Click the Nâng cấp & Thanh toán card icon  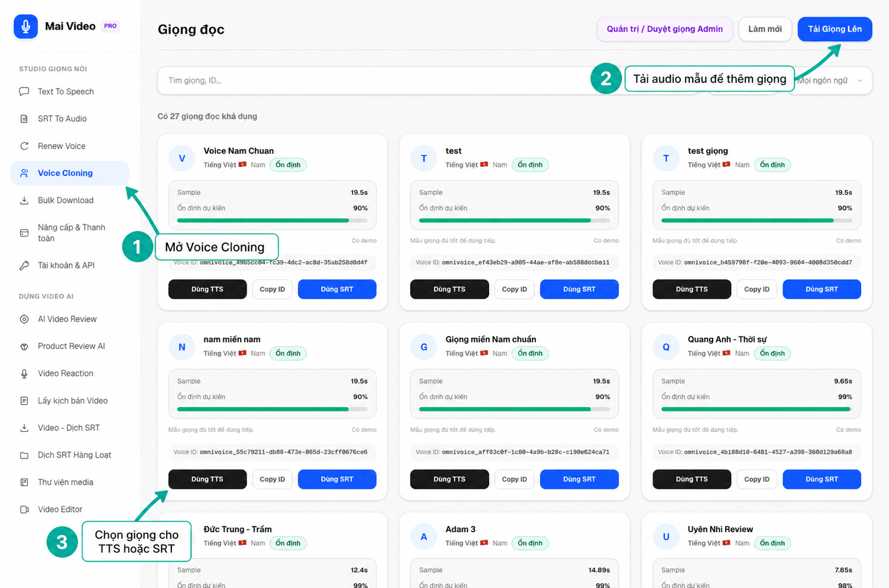[x=24, y=233]
